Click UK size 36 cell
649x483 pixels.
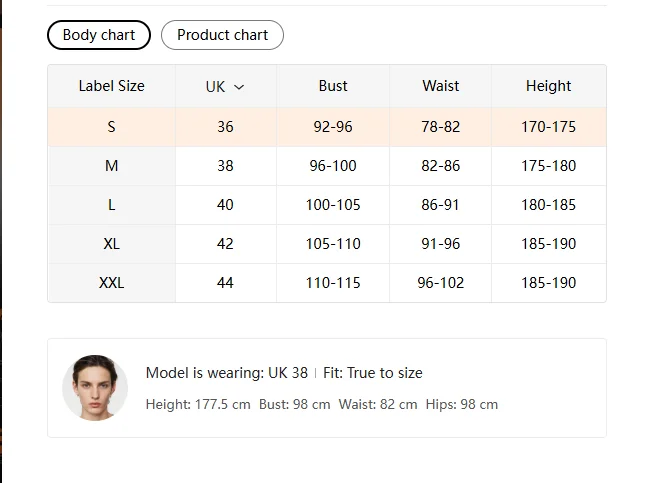pyautogui.click(x=225, y=127)
